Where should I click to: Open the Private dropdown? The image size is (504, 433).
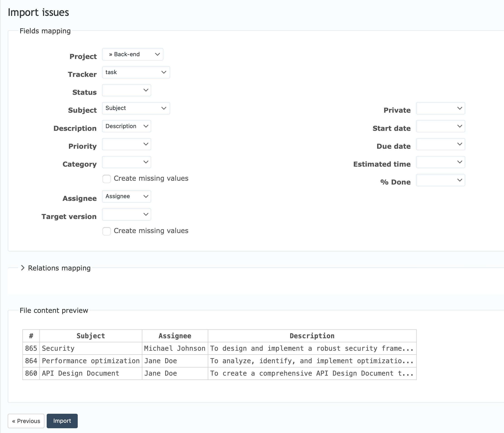tap(440, 108)
